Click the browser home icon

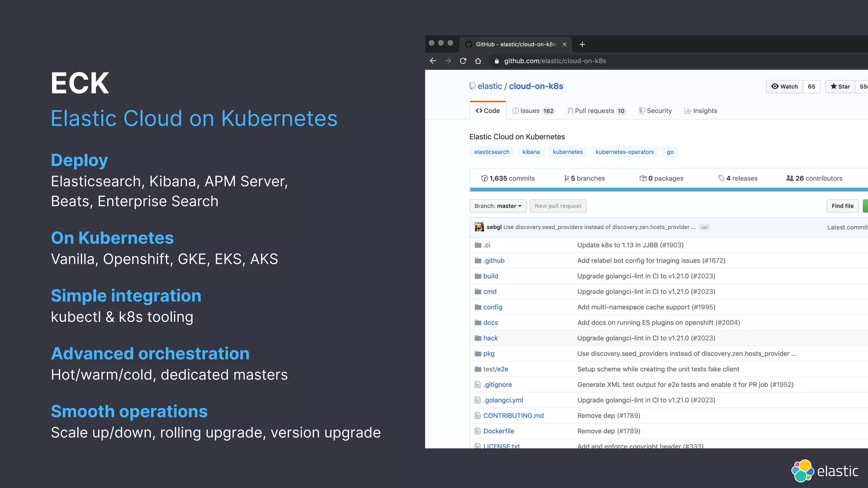pyautogui.click(x=478, y=61)
